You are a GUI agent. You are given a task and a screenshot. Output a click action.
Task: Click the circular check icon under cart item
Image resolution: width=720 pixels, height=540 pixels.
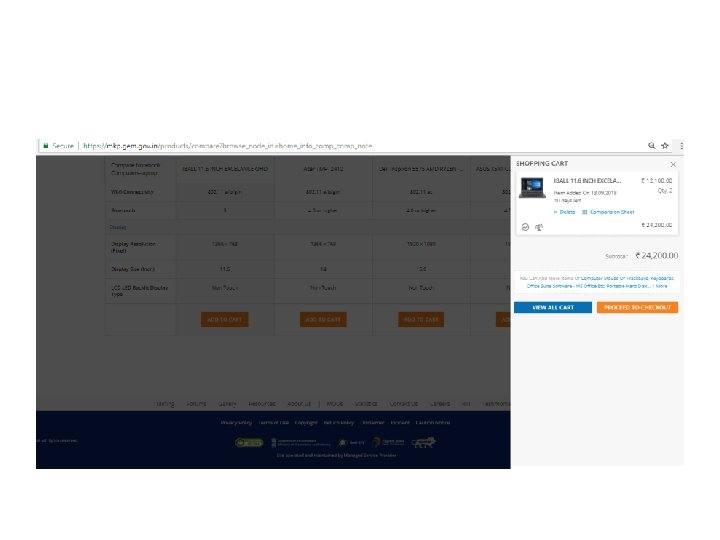525,227
